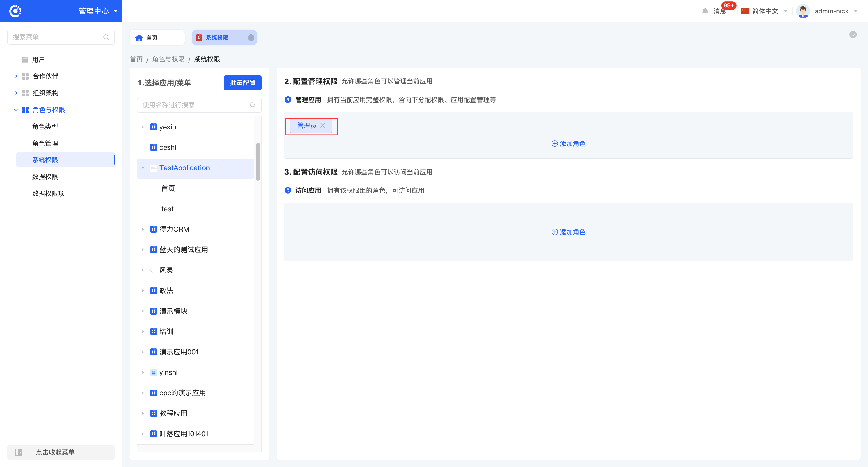The height and width of the screenshot is (467, 868).
Task: Click the admin-nick avatar
Action: pos(803,11)
